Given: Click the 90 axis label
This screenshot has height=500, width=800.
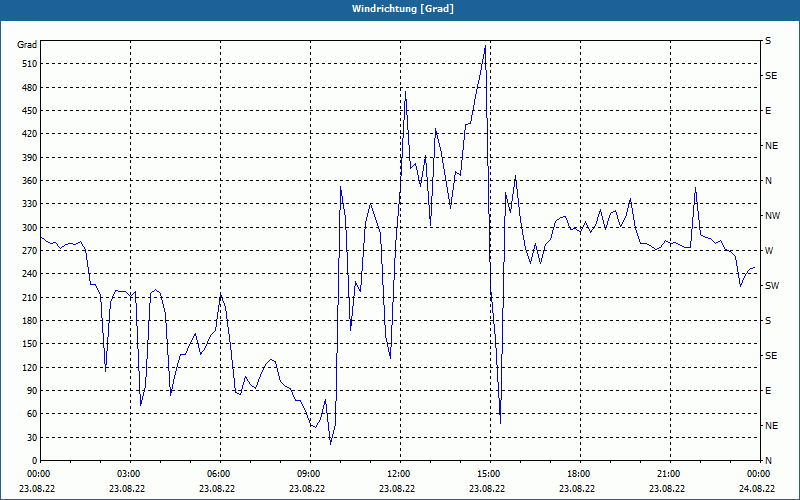Looking at the screenshot, I should point(33,391).
